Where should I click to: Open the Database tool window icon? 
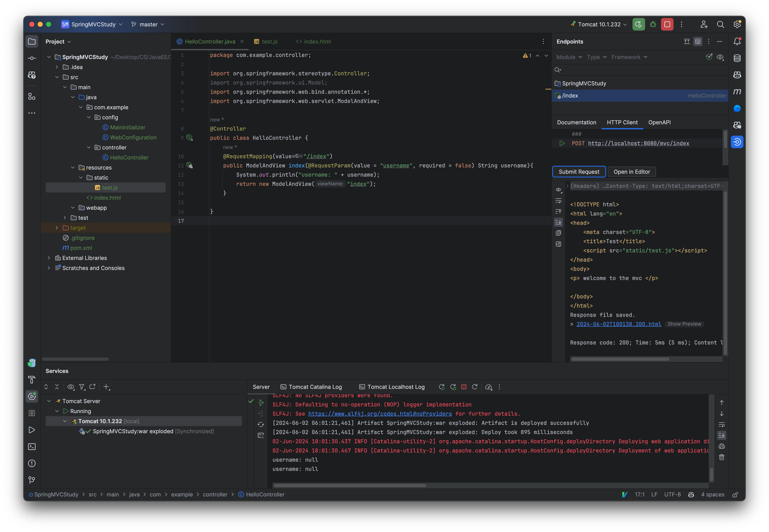(x=737, y=58)
